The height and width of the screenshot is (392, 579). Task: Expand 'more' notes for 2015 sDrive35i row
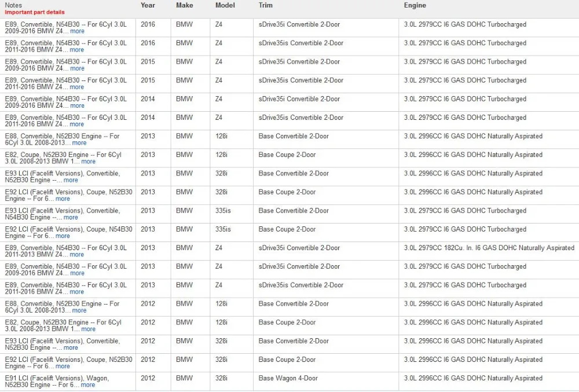coord(77,68)
